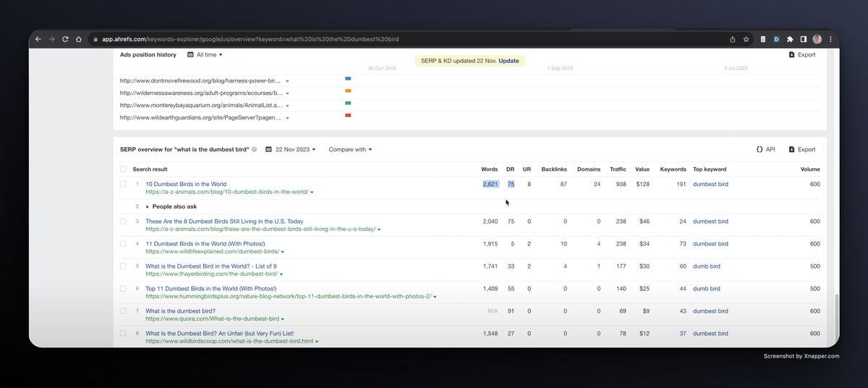Viewport: 868px width, 388px height.
Task: Open the browser home page icon
Action: [78, 39]
